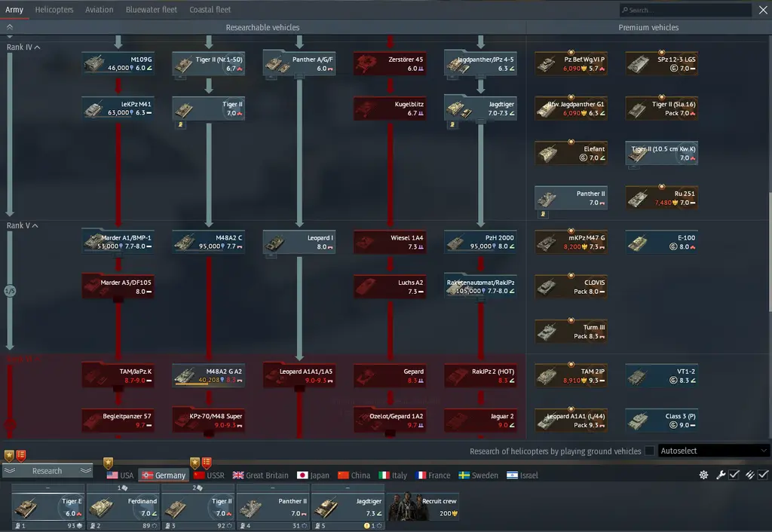Switch to the Helicopters tab
This screenshot has width=772, height=532.
[54, 10]
